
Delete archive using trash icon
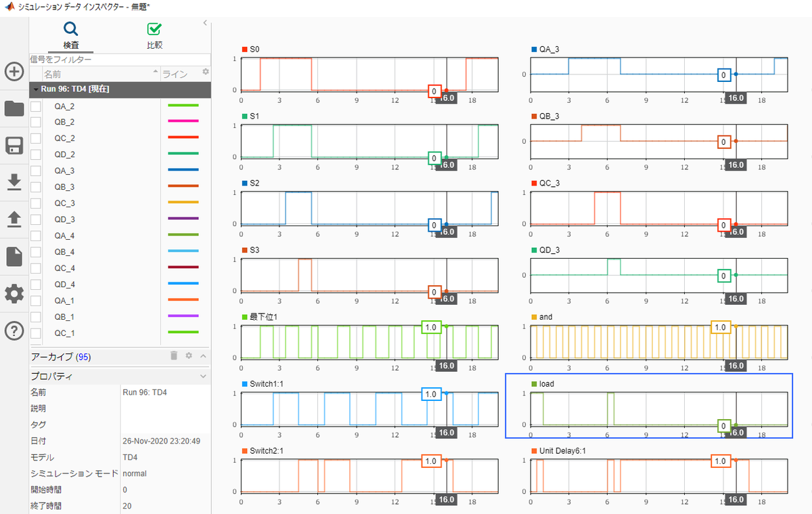tap(174, 356)
